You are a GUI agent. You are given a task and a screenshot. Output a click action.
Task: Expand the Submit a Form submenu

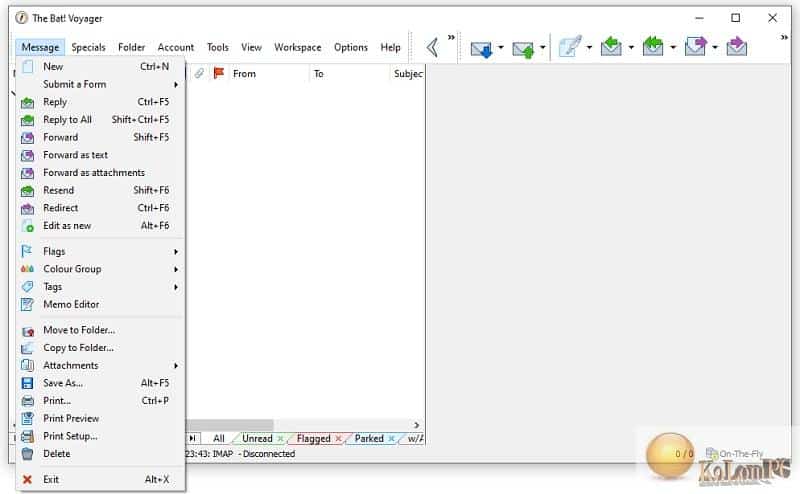coord(176,85)
